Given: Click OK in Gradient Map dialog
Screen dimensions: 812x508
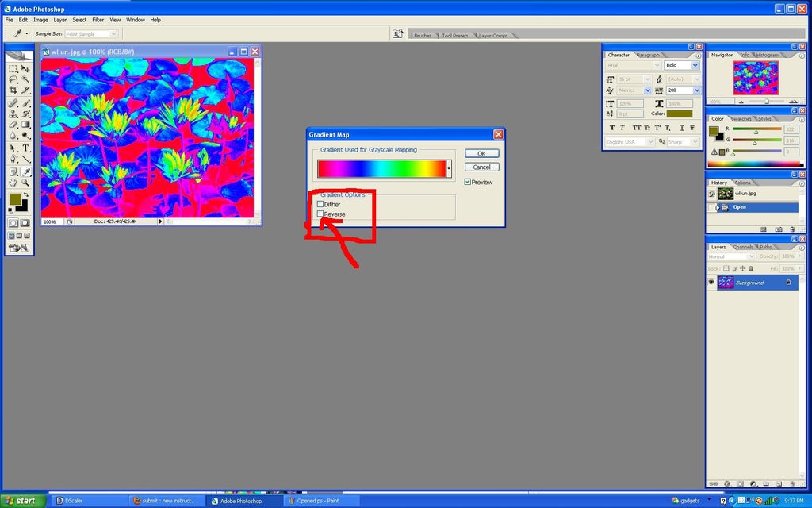Looking at the screenshot, I should (x=481, y=153).
